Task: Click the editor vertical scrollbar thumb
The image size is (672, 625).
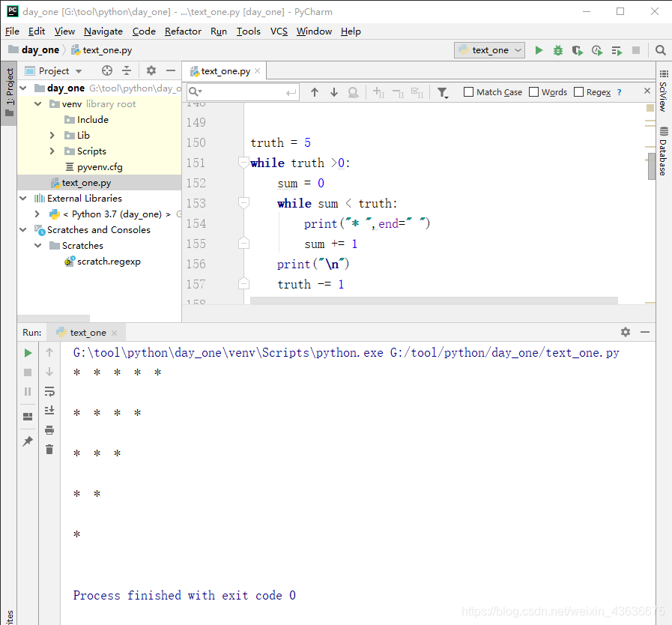Action: [652, 166]
